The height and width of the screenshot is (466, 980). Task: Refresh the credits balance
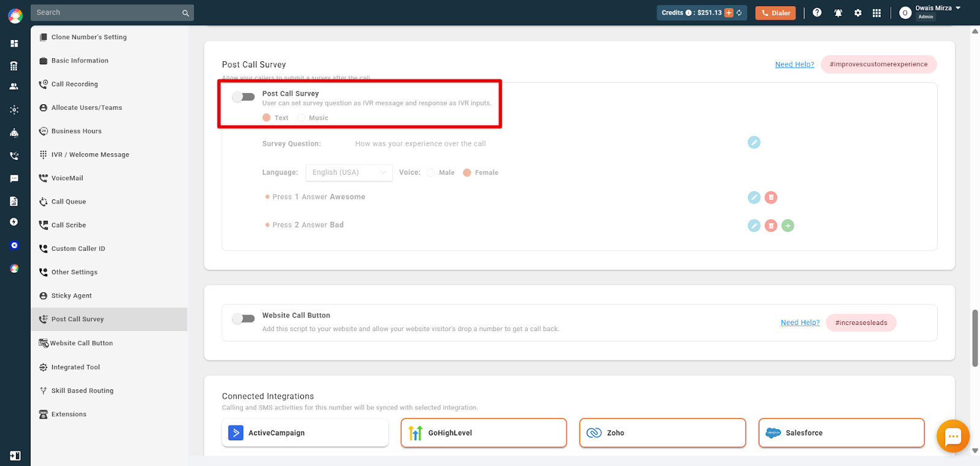(739, 13)
